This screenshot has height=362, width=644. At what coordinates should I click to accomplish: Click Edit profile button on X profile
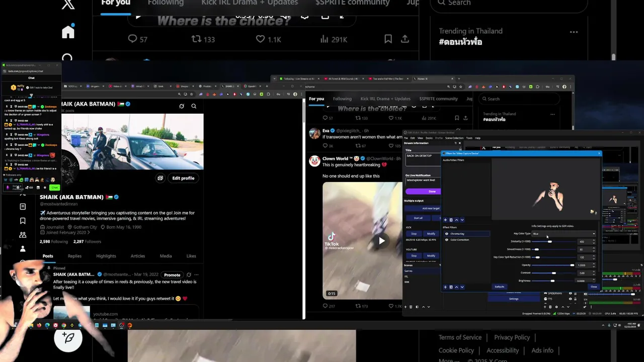(x=183, y=178)
